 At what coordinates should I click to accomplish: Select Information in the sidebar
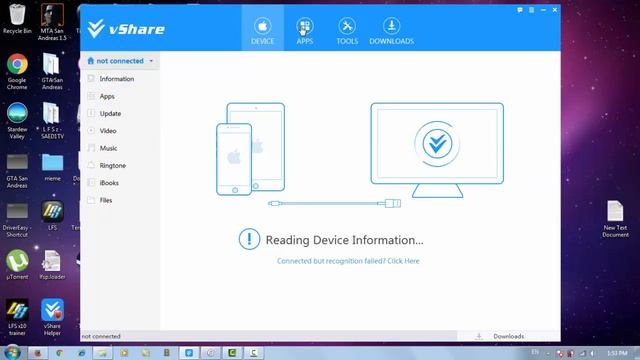[117, 79]
